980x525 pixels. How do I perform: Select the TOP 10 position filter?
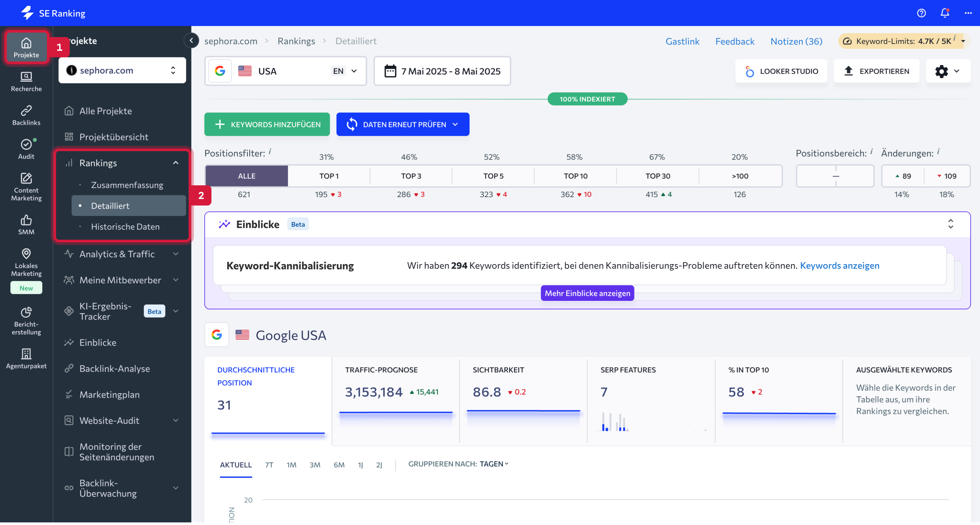pos(575,176)
